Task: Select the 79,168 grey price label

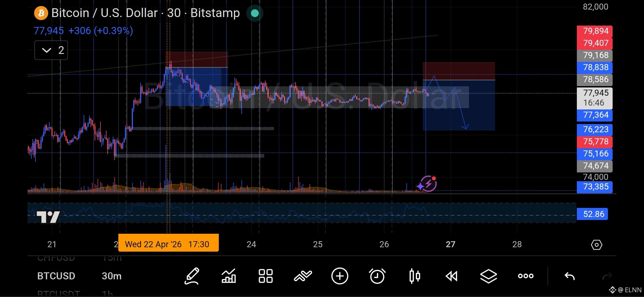Action: pyautogui.click(x=595, y=55)
